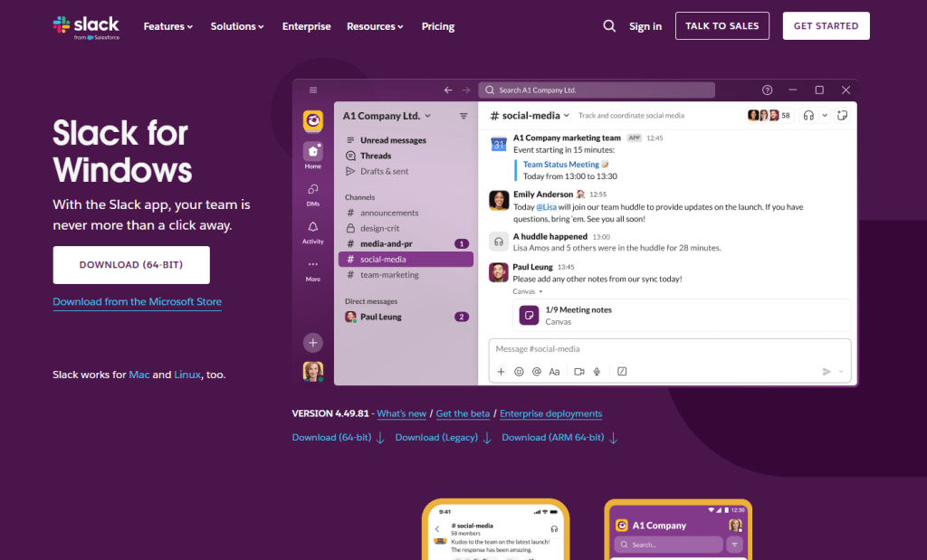Open the 1/9 Meeting notes canvas card

pyautogui.click(x=682, y=316)
